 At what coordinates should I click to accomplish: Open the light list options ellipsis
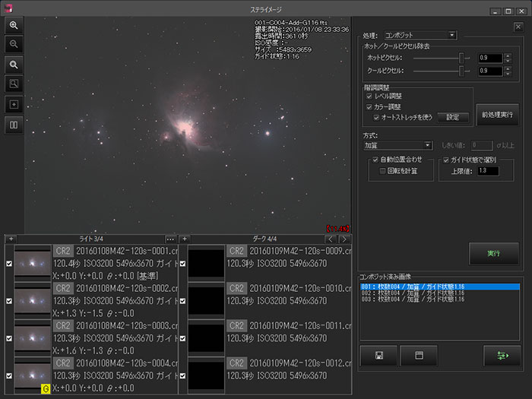coord(170,239)
